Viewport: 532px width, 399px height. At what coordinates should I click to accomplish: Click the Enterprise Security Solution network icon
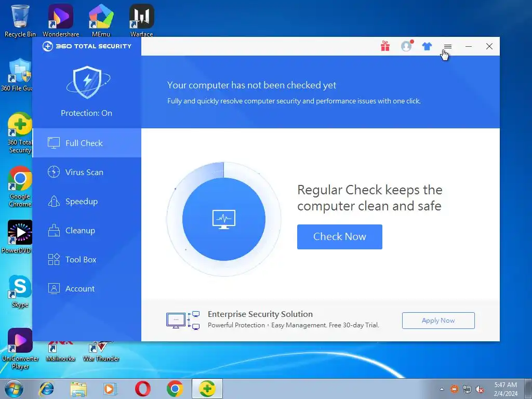(x=183, y=320)
